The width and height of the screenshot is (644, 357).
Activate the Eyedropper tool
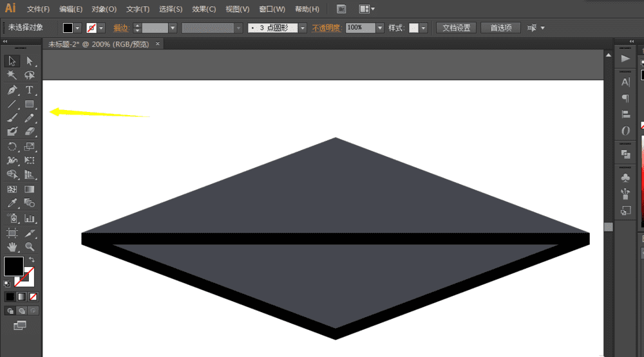coord(12,203)
